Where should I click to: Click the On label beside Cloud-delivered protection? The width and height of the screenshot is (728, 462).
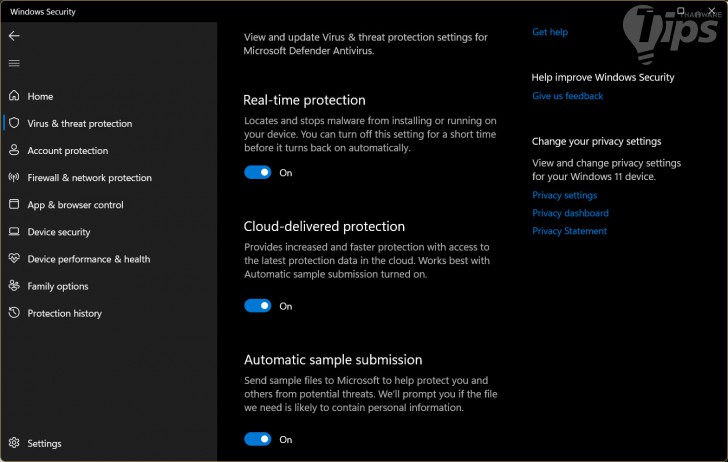coord(286,306)
